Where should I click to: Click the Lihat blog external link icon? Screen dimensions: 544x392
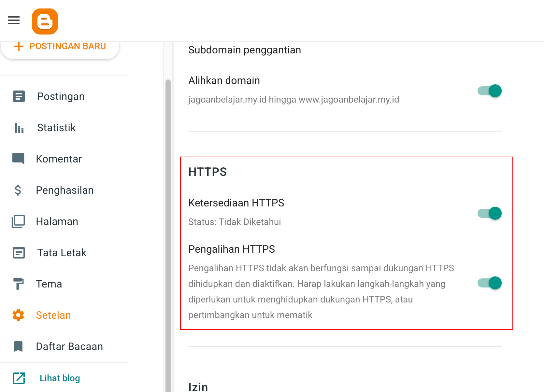coord(19,378)
